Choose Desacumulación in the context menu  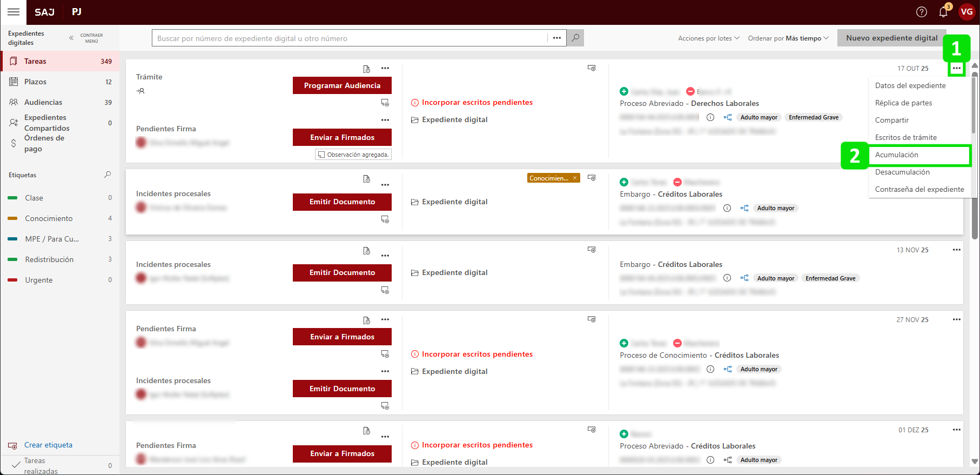[x=902, y=172]
